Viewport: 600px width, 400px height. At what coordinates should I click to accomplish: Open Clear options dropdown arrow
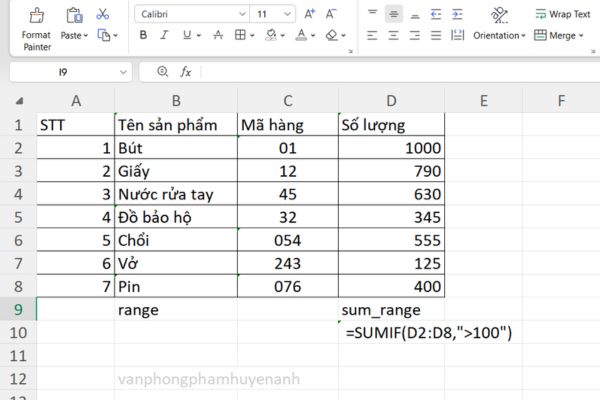click(344, 36)
